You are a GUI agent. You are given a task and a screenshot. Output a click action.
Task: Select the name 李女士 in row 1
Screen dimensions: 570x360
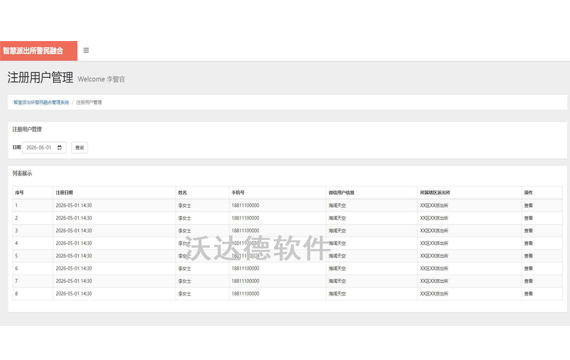(184, 205)
